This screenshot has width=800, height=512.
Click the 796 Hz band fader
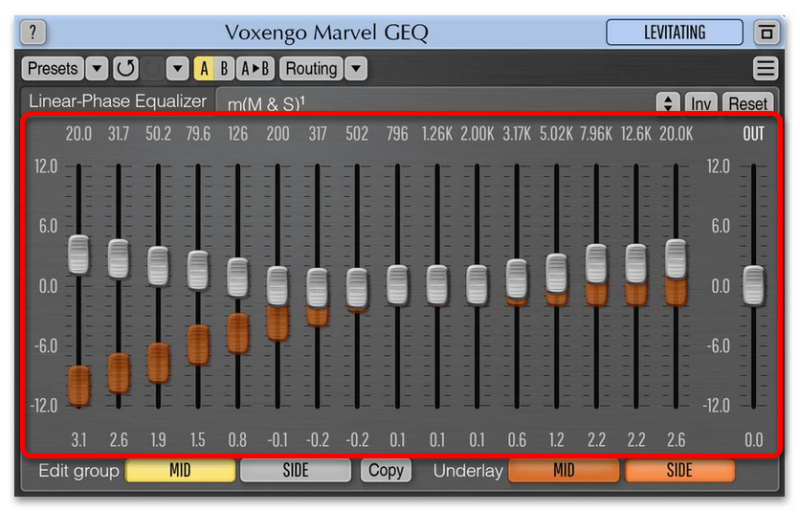click(x=397, y=285)
